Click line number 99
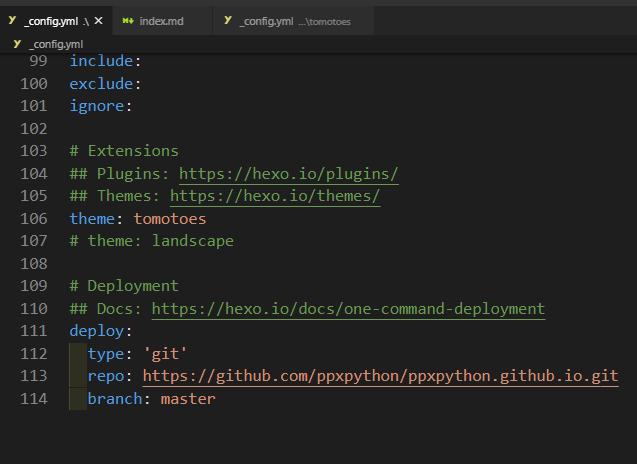 coord(38,61)
